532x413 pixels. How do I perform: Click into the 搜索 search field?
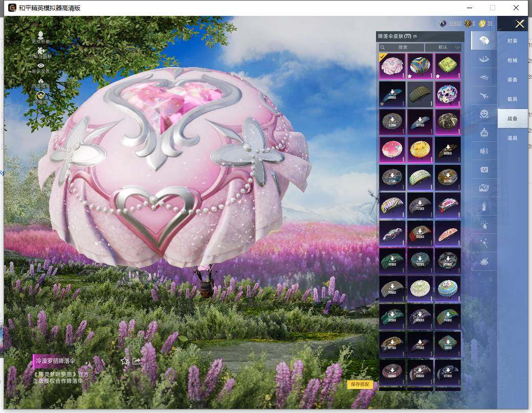tap(402, 48)
